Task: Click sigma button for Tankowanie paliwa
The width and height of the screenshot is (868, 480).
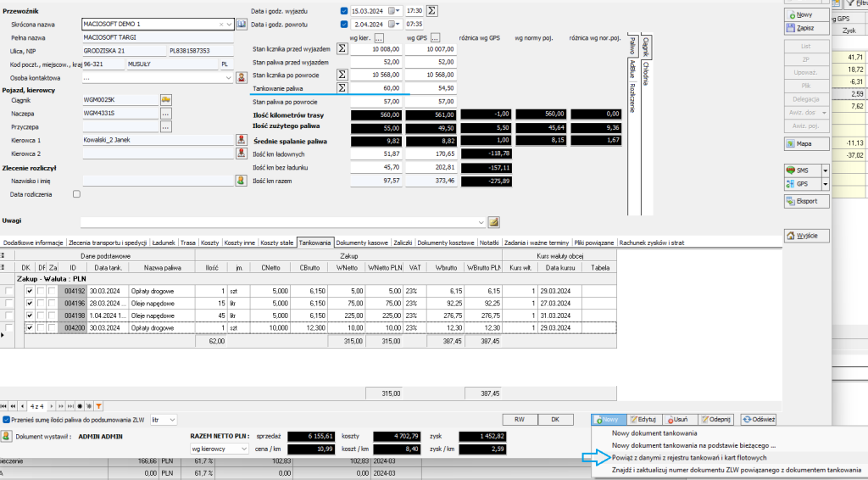Action: pos(342,87)
